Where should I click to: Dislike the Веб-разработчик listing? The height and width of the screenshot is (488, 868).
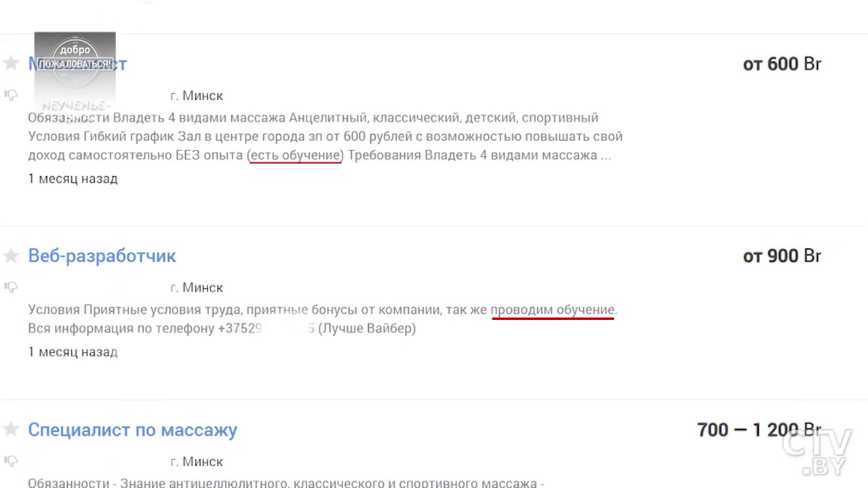point(10,287)
